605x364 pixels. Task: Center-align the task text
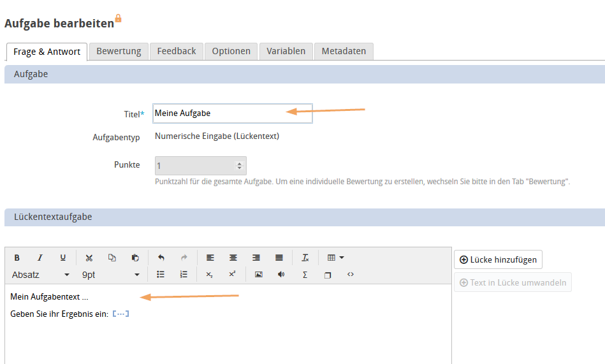tap(233, 258)
